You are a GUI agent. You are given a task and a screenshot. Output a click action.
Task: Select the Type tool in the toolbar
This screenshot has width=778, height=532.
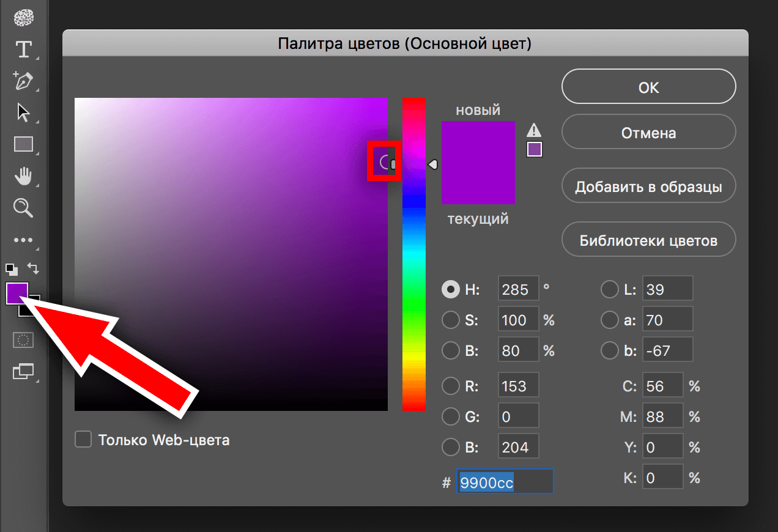pos(23,50)
